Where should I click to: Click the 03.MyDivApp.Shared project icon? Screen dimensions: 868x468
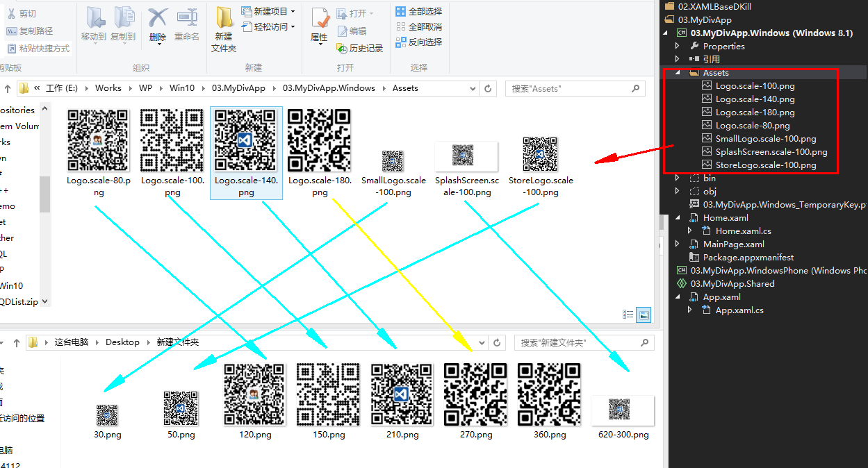click(682, 284)
